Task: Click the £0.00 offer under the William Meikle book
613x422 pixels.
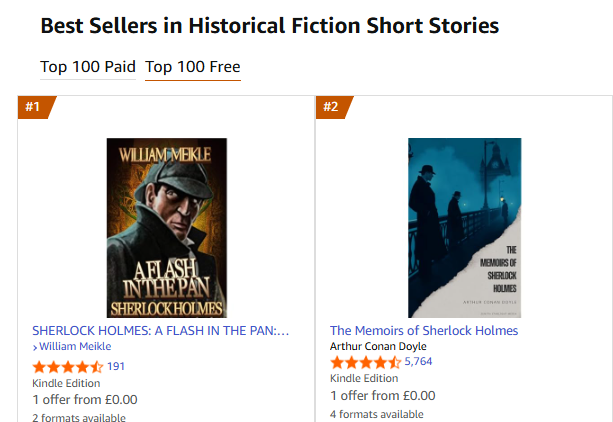Action: click(85, 400)
